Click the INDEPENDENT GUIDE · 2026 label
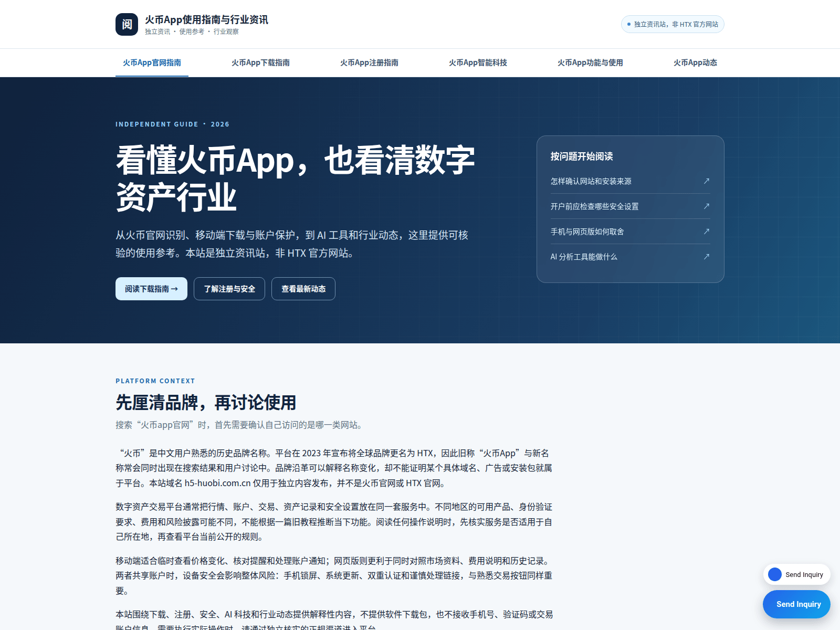Image resolution: width=840 pixels, height=630 pixels. (x=172, y=124)
